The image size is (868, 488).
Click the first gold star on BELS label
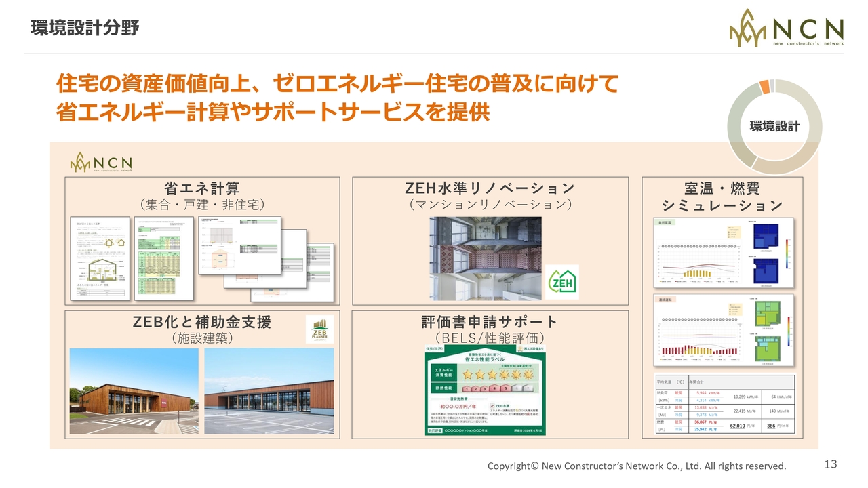click(467, 373)
